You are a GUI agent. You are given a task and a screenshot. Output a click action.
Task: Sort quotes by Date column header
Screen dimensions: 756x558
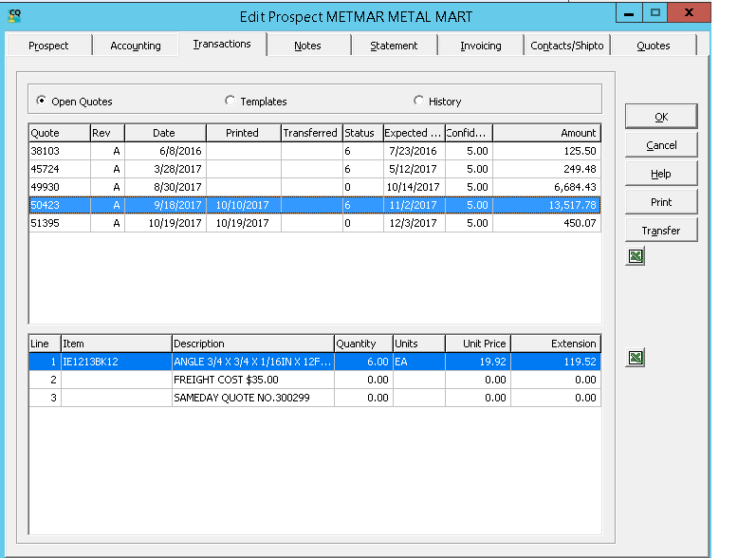coord(164,133)
